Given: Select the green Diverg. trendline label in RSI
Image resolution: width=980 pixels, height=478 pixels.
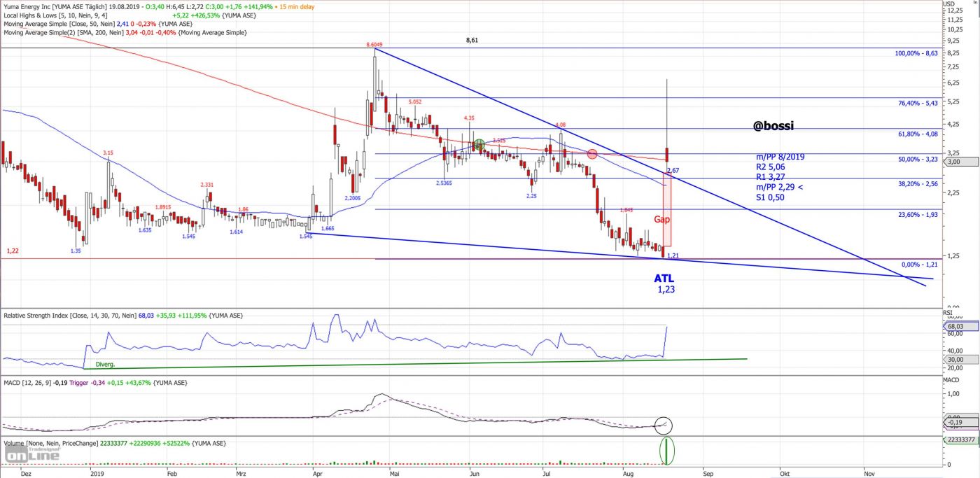Looking at the screenshot, I should click(x=105, y=364).
